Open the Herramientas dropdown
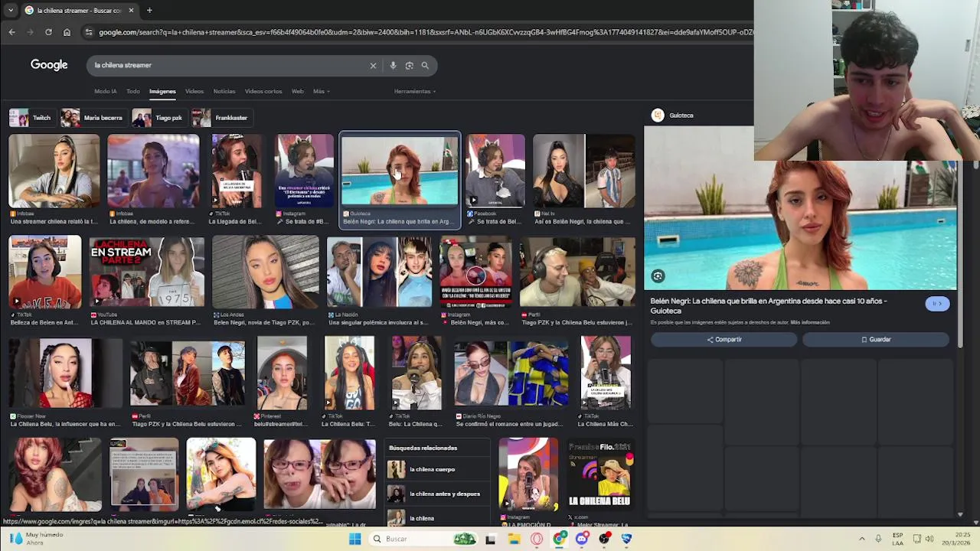Viewport: 980px width, 551px height. (415, 91)
